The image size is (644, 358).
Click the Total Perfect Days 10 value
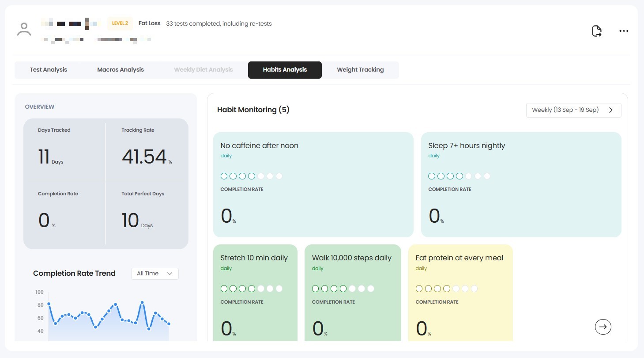130,221
